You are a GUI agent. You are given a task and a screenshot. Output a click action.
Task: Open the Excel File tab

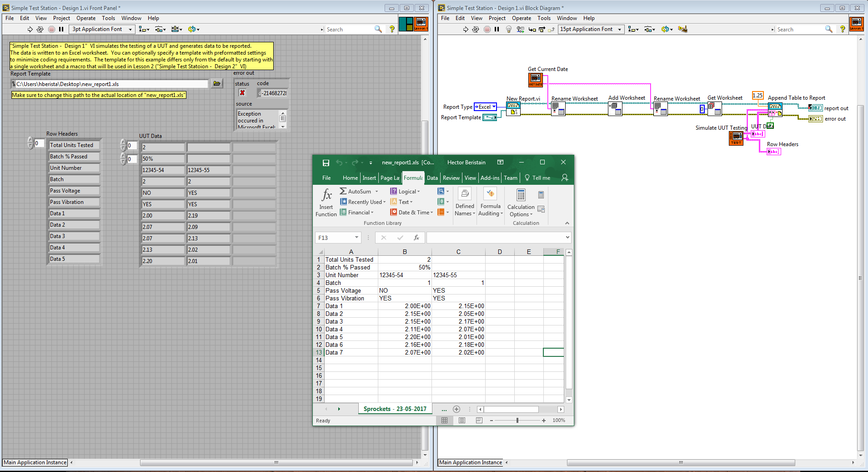[326, 178]
